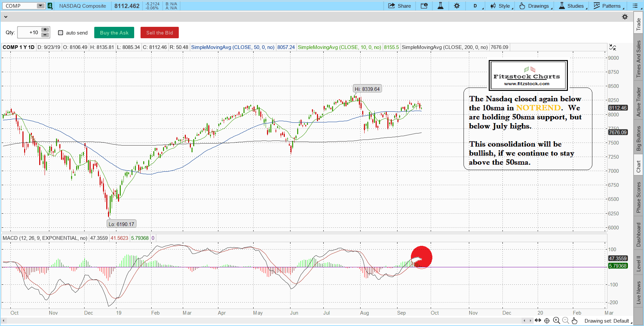Open the Studies menu
644x326 pixels.
tap(572, 6)
